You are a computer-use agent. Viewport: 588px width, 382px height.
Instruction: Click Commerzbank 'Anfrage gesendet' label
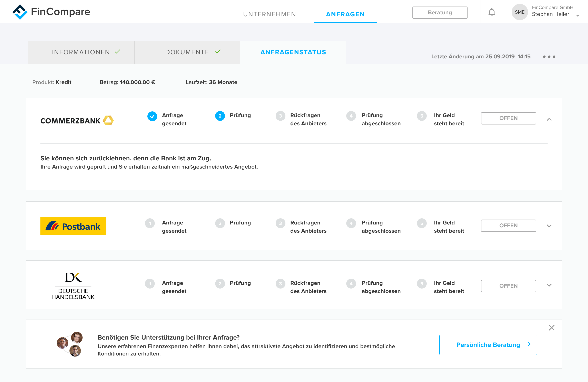coord(174,119)
